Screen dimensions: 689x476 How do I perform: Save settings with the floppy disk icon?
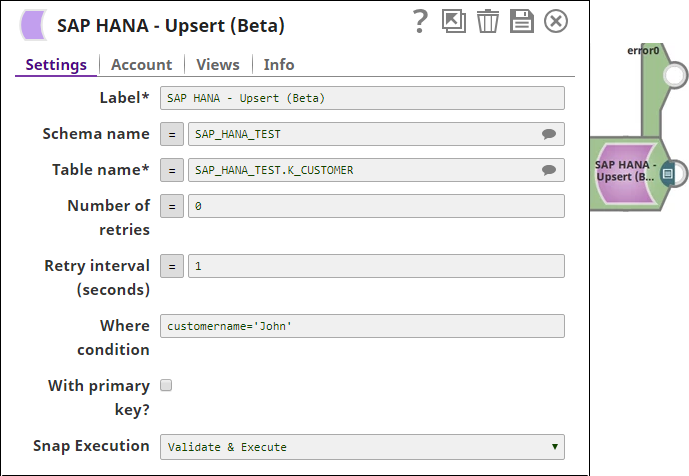coord(522,21)
